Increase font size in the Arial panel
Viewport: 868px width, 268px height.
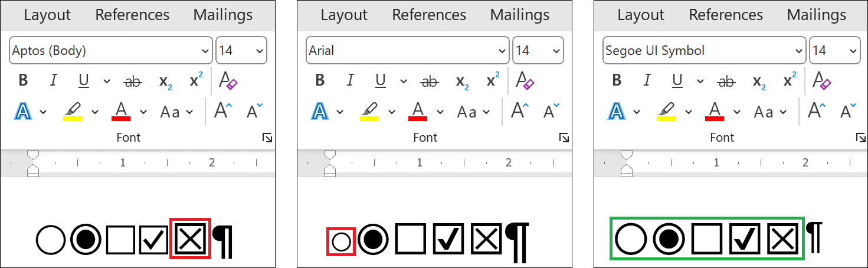pos(520,110)
